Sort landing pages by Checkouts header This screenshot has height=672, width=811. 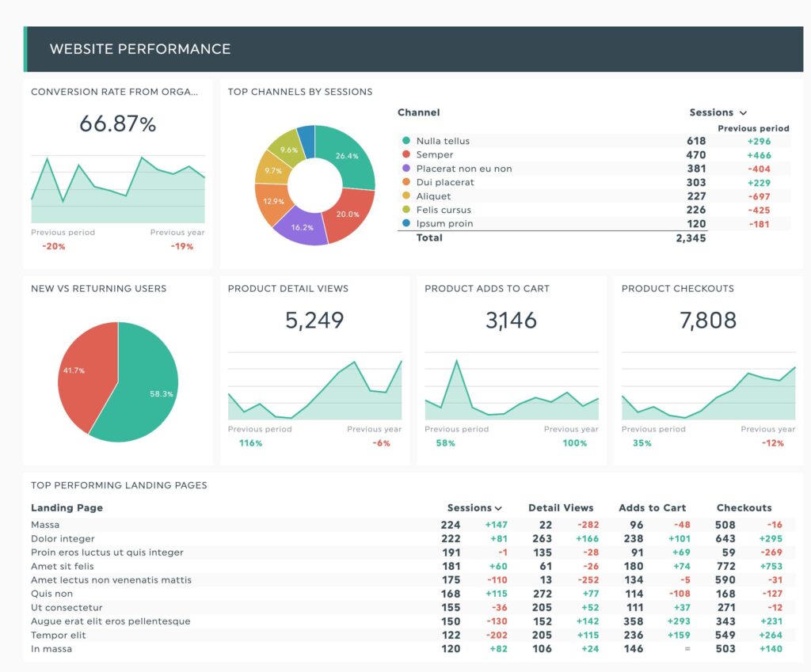[744, 507]
